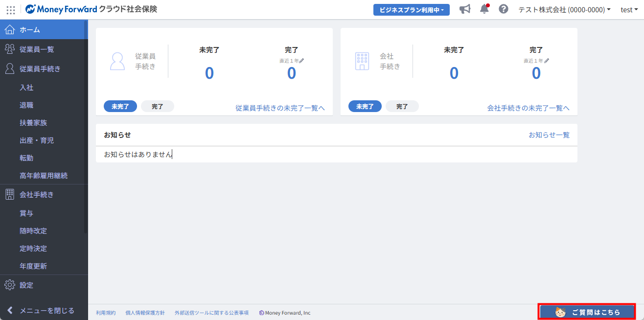Click the pencil icon beside company 直近1年
The height and width of the screenshot is (320, 644).
546,61
